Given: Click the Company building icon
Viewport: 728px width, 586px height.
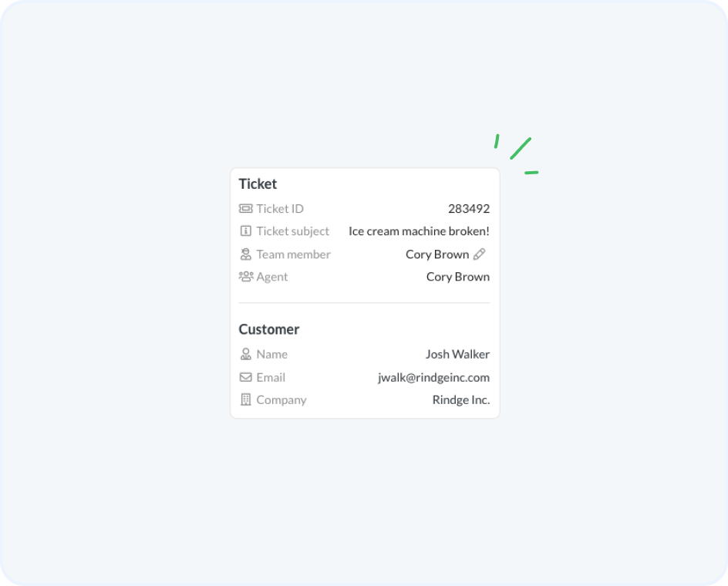Looking at the screenshot, I should pyautogui.click(x=245, y=399).
